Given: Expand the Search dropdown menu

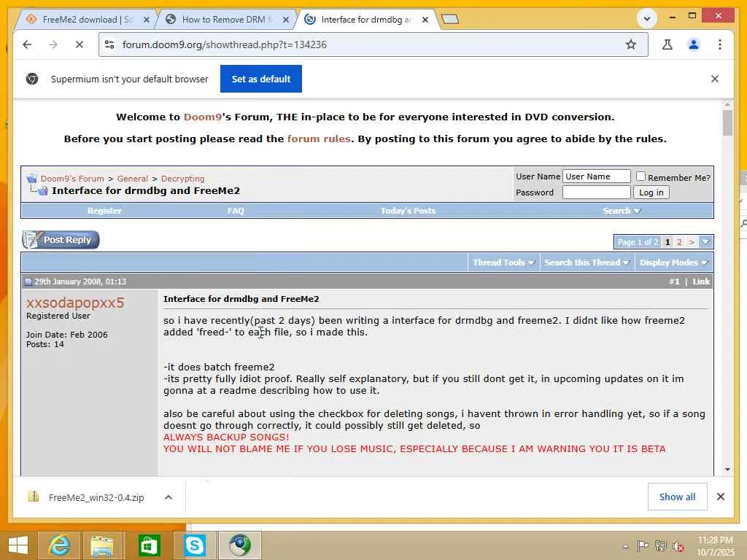Looking at the screenshot, I should 622,211.
